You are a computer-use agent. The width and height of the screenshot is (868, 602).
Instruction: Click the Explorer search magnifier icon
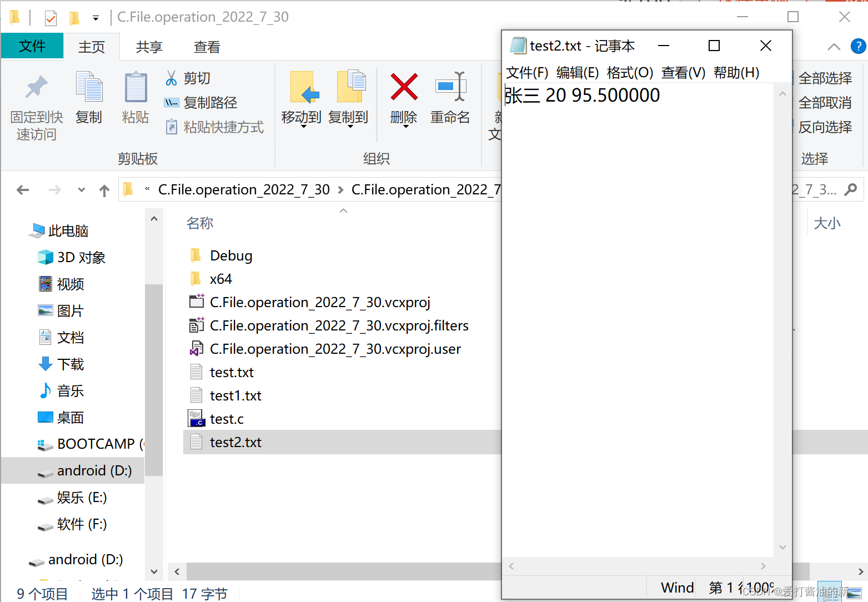coord(850,189)
